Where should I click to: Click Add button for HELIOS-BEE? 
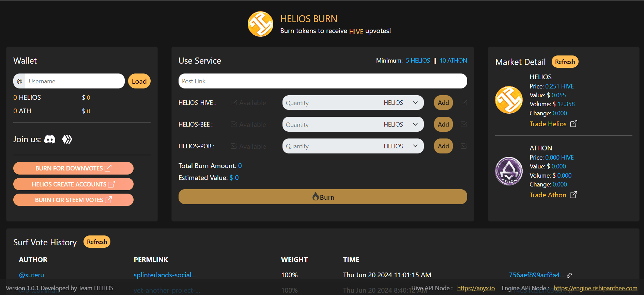pos(443,125)
